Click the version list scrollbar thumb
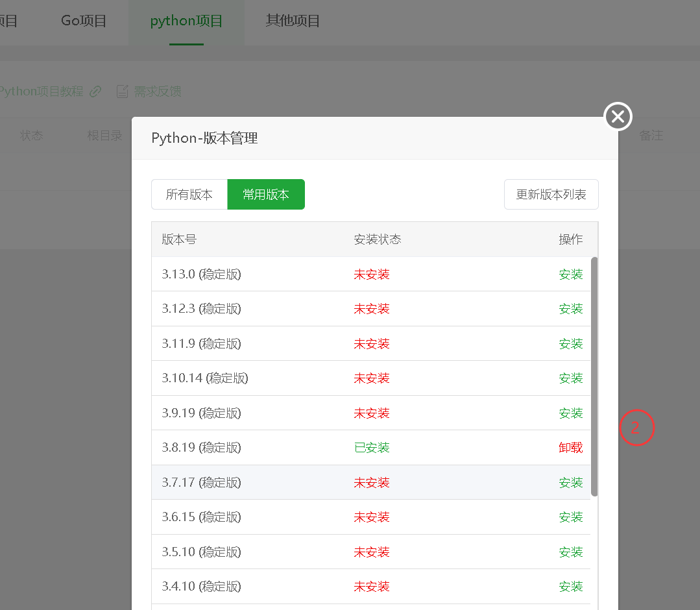This screenshot has width=700, height=610. click(x=594, y=376)
